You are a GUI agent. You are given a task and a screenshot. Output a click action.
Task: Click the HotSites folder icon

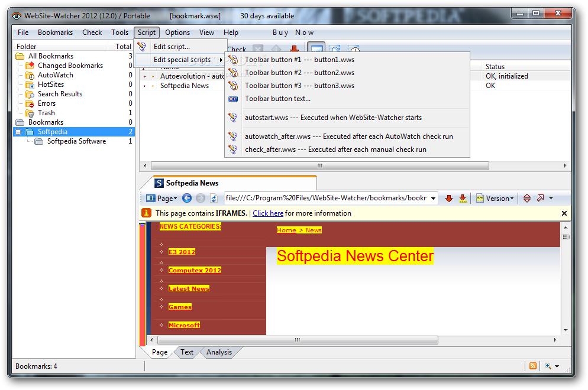click(30, 84)
